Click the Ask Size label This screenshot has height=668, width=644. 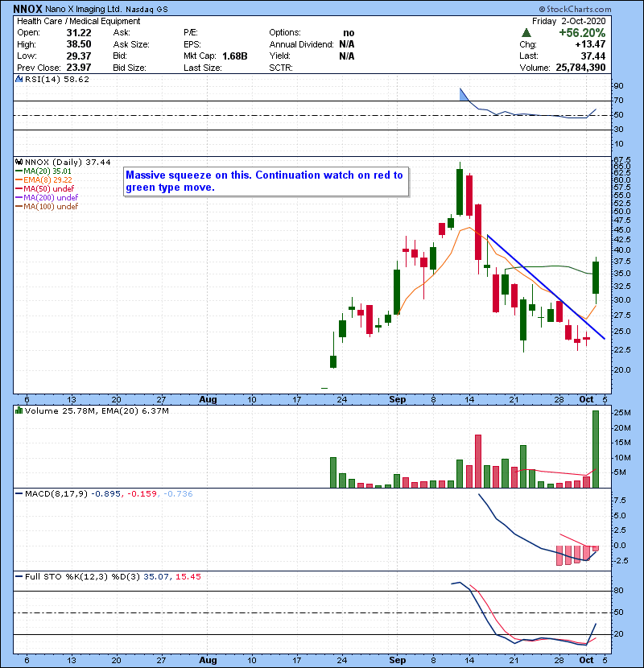coord(131,44)
